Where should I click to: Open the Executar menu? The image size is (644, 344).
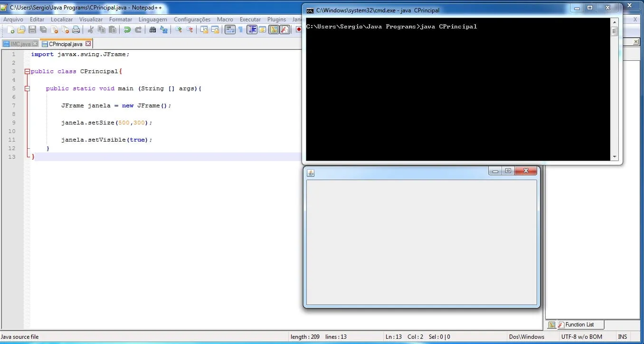coord(250,19)
